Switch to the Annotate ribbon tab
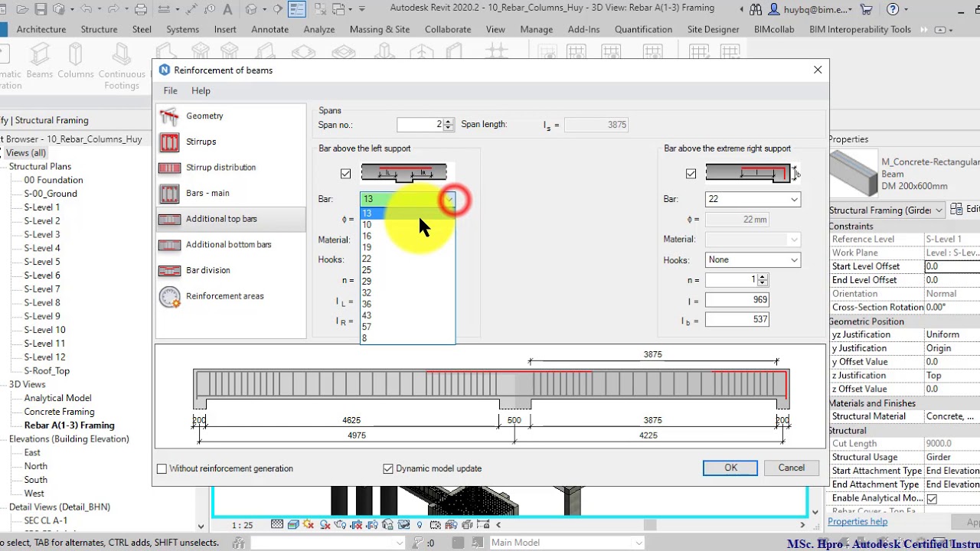The image size is (980, 551). [269, 29]
